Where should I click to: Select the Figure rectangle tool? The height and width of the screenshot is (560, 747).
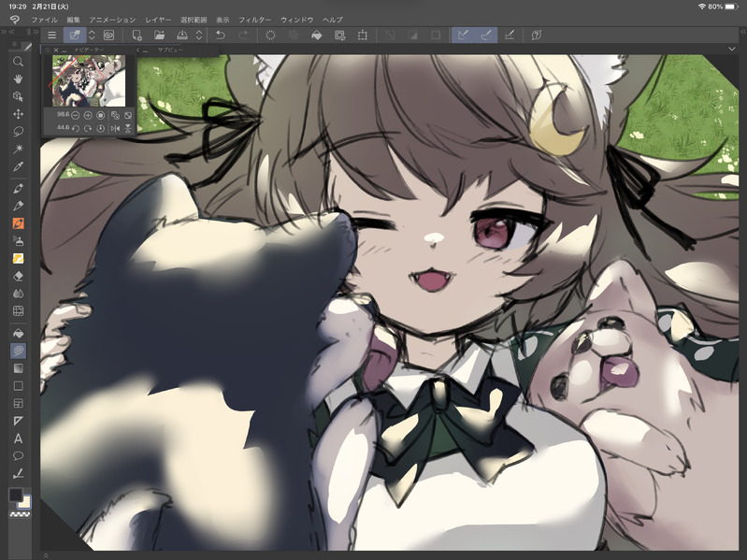18,386
